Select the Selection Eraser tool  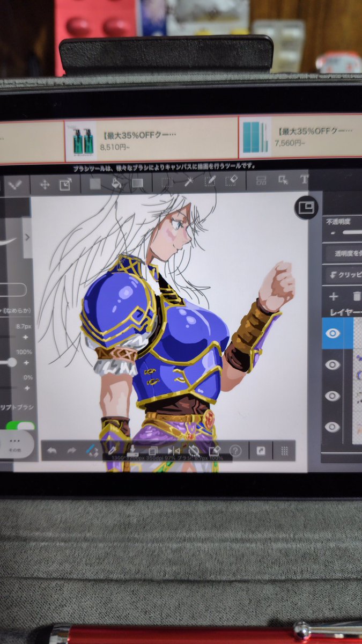(x=231, y=181)
